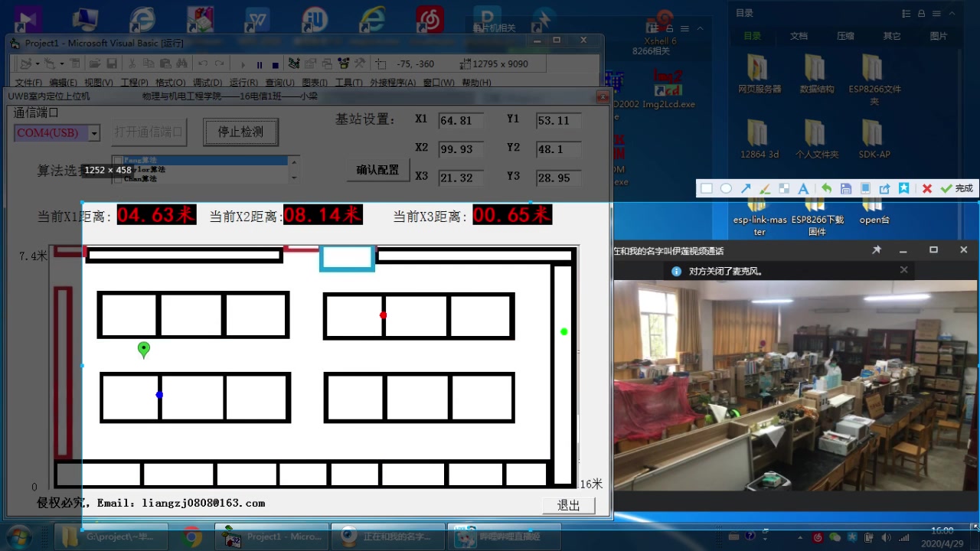Image resolution: width=980 pixels, height=551 pixels.
Task: Finish the screenshot via the 完成 checkmark
Action: [x=950, y=188]
